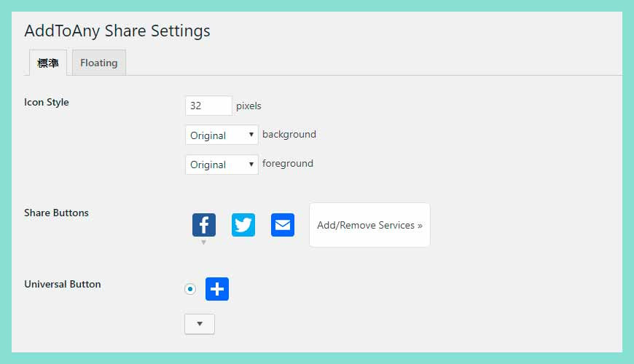This screenshot has height=364, width=634.
Task: Open the icon background color dropdown
Action: [x=222, y=135]
